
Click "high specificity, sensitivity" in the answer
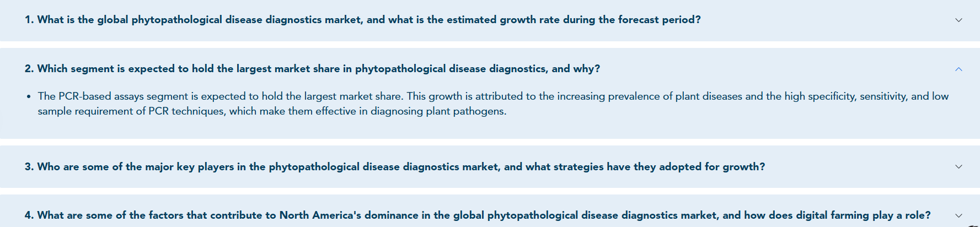(845, 96)
